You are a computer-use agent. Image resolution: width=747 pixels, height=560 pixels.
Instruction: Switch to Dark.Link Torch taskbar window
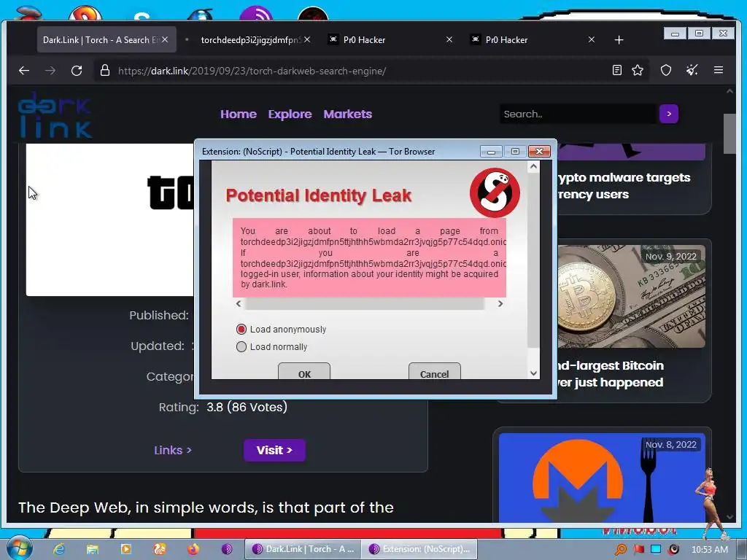pos(303,549)
